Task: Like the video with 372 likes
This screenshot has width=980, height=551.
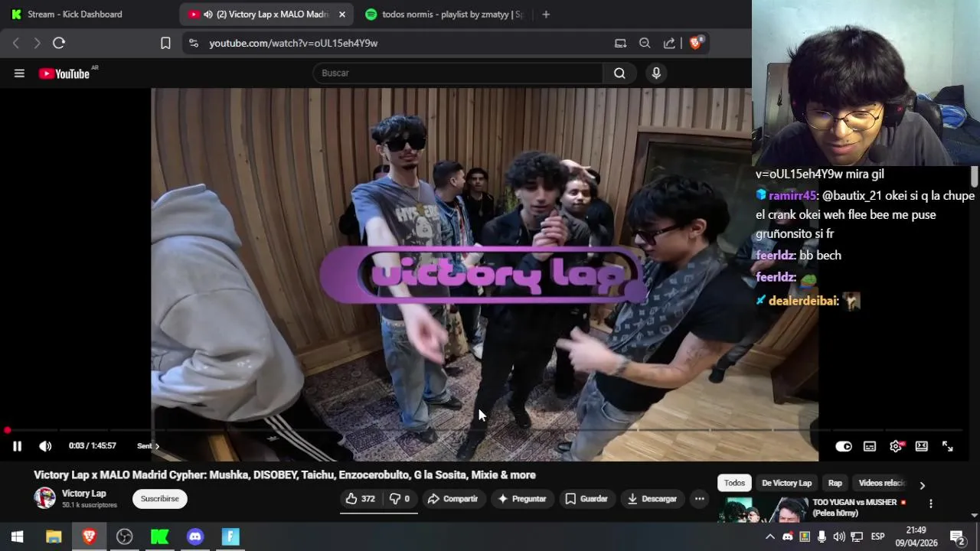Action: (x=360, y=499)
